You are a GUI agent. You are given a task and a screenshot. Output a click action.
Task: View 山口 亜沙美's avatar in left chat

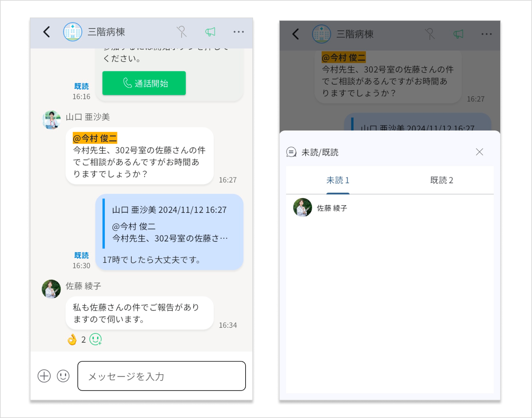(51, 120)
